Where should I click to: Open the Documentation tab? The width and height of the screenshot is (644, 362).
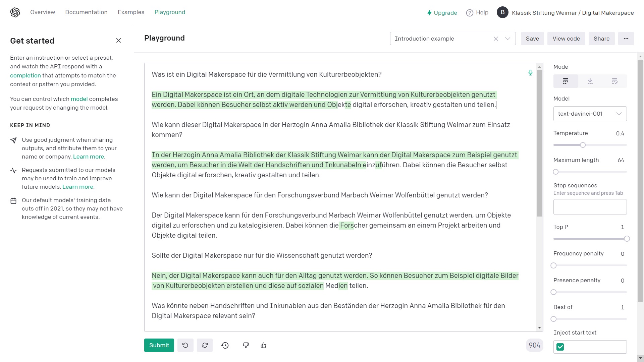coord(86,12)
